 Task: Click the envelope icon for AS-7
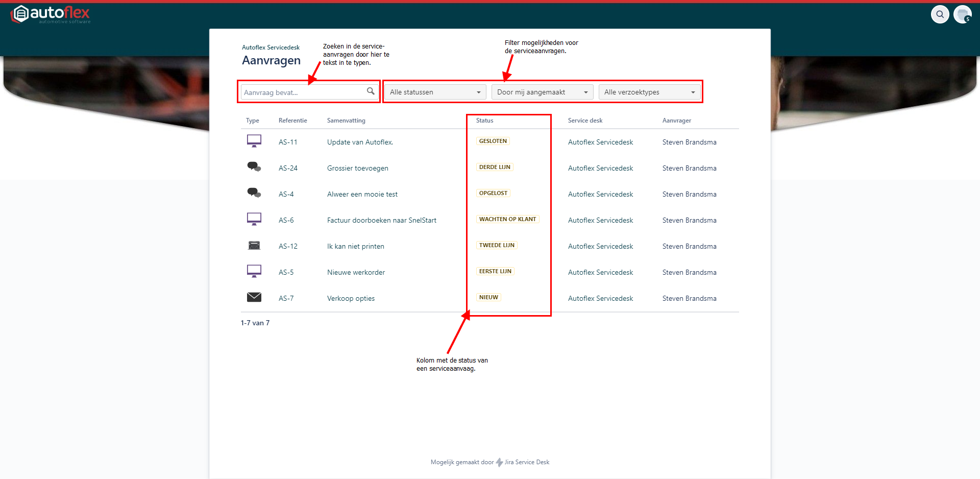pyautogui.click(x=254, y=297)
